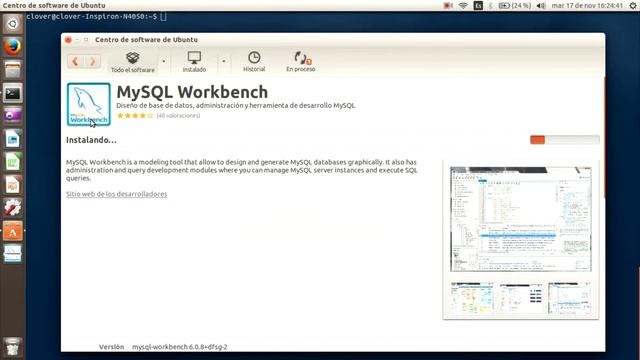Click the Instalando... status text

click(91, 140)
